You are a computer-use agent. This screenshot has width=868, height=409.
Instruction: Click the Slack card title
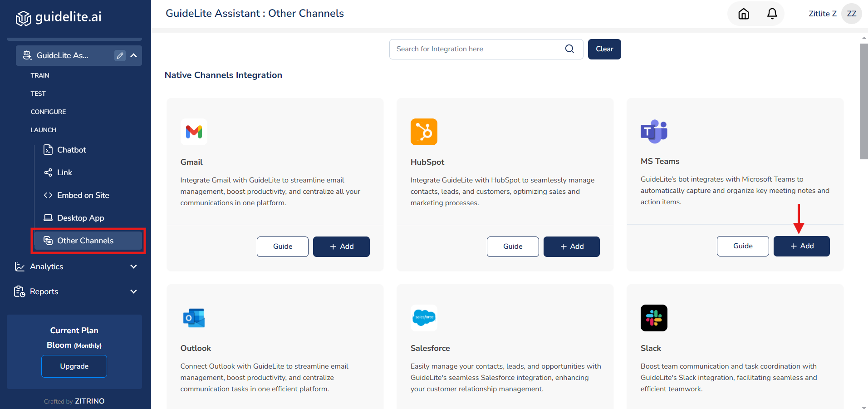pos(651,348)
